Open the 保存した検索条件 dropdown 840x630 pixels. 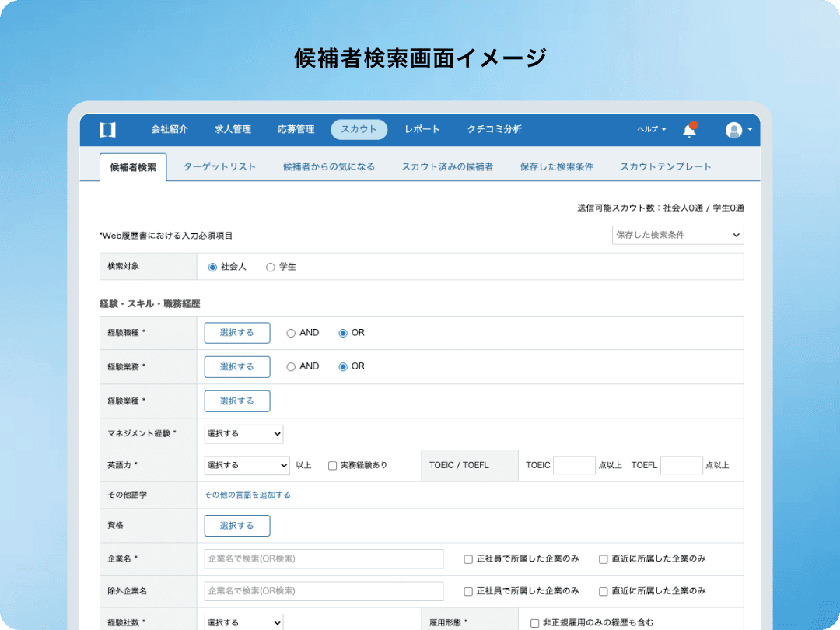677,235
